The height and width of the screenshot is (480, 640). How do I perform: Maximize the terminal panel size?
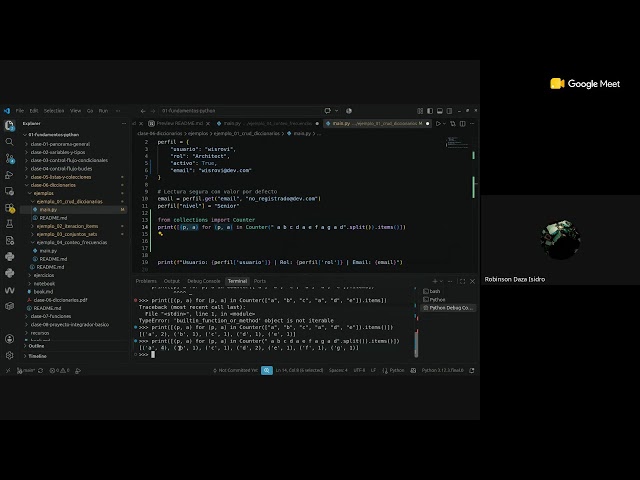coord(462,281)
